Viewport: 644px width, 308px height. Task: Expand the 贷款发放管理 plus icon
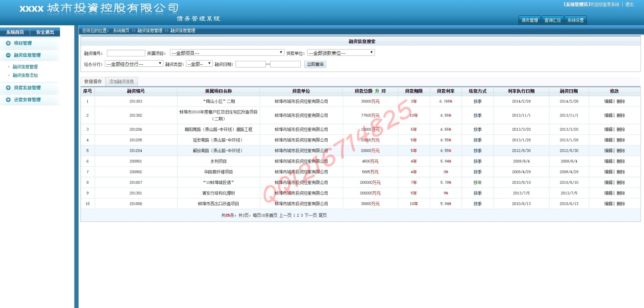(x=8, y=88)
